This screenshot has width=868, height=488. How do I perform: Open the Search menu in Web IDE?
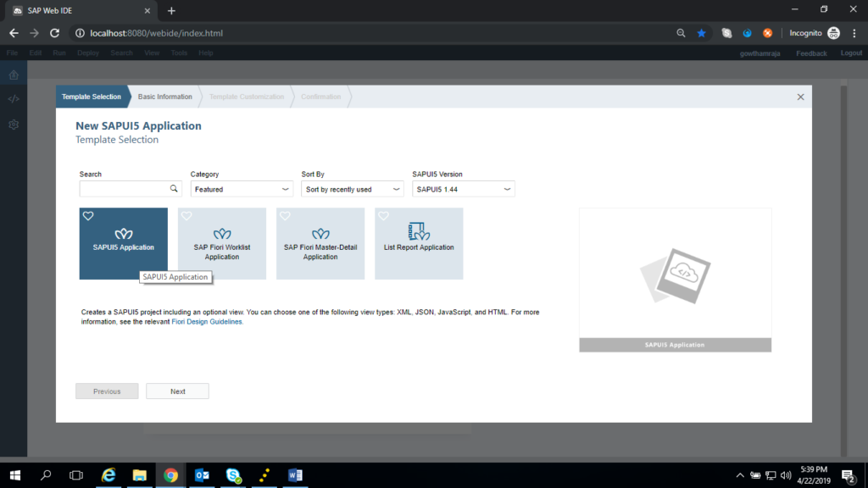point(121,53)
